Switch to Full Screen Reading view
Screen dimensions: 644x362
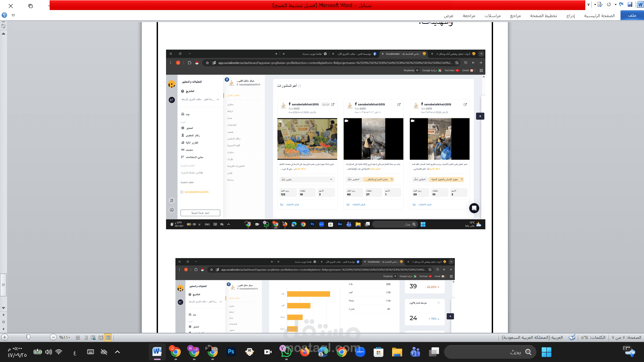(101, 338)
